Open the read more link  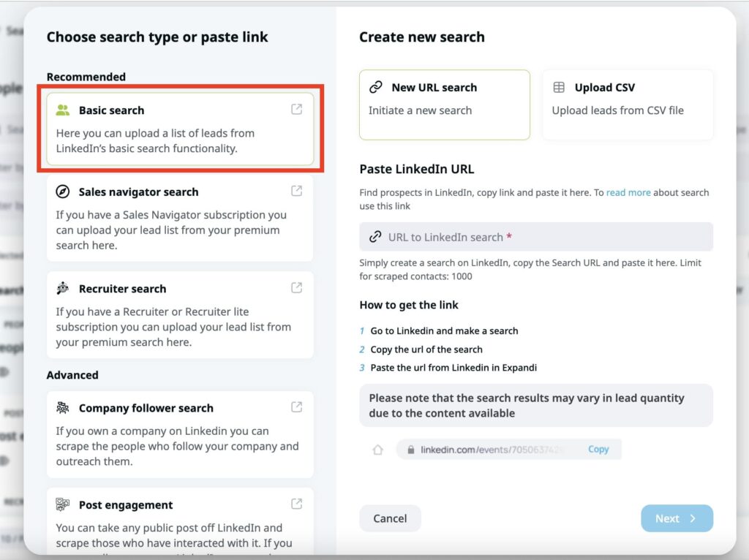pos(628,192)
